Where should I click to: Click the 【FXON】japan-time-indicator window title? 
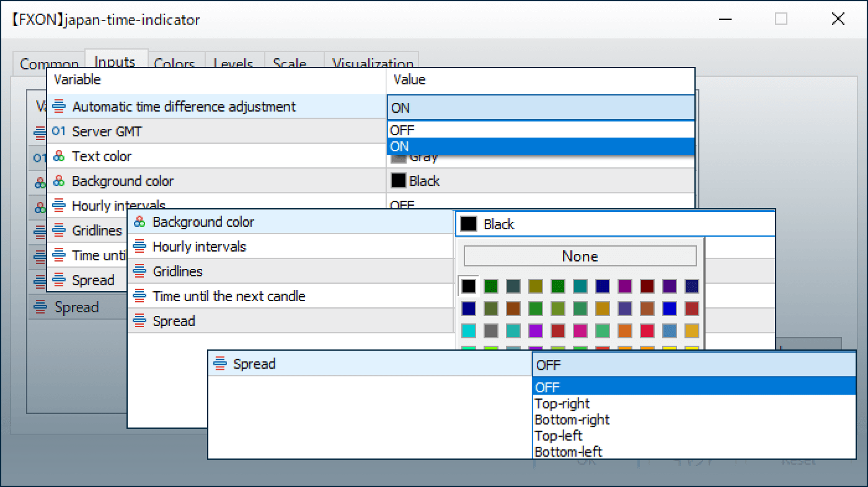click(105, 20)
